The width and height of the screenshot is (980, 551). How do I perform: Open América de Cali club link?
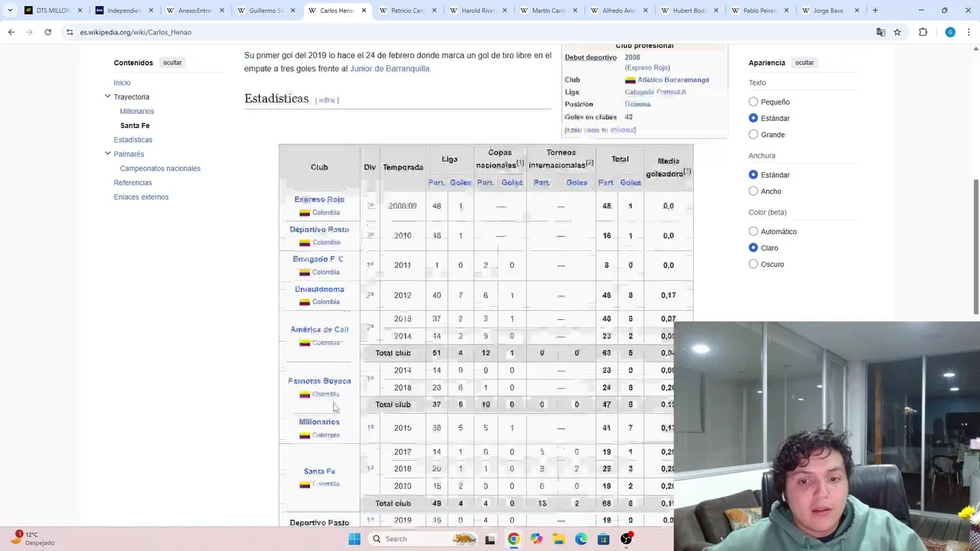[319, 329]
